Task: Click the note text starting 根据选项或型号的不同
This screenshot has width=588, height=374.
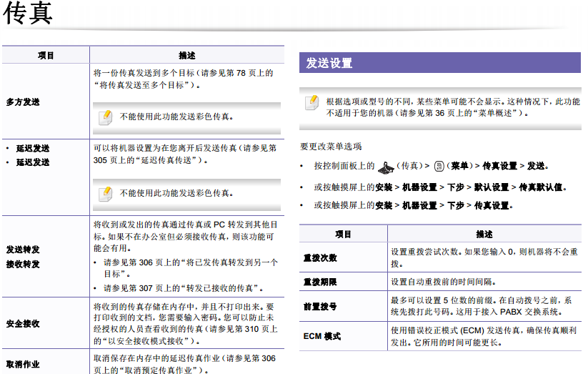Action: (453, 107)
